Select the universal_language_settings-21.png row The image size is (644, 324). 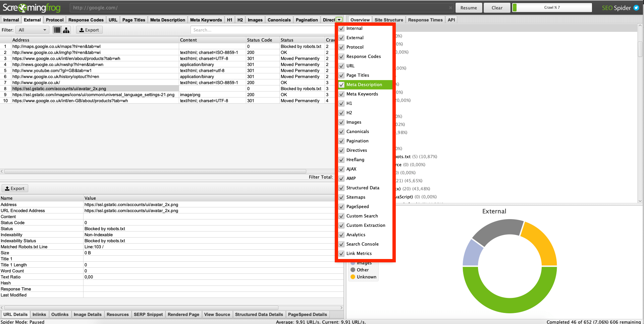tap(167, 95)
